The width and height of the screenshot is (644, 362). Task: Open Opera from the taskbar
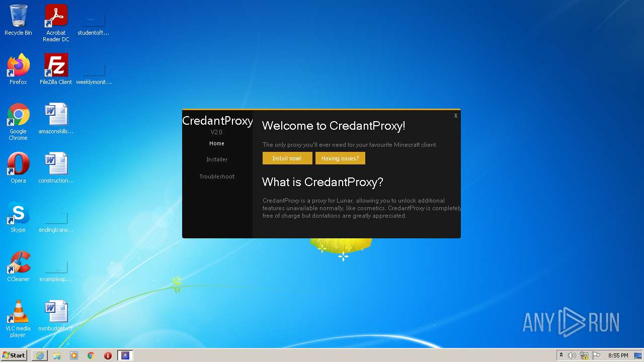(x=108, y=355)
